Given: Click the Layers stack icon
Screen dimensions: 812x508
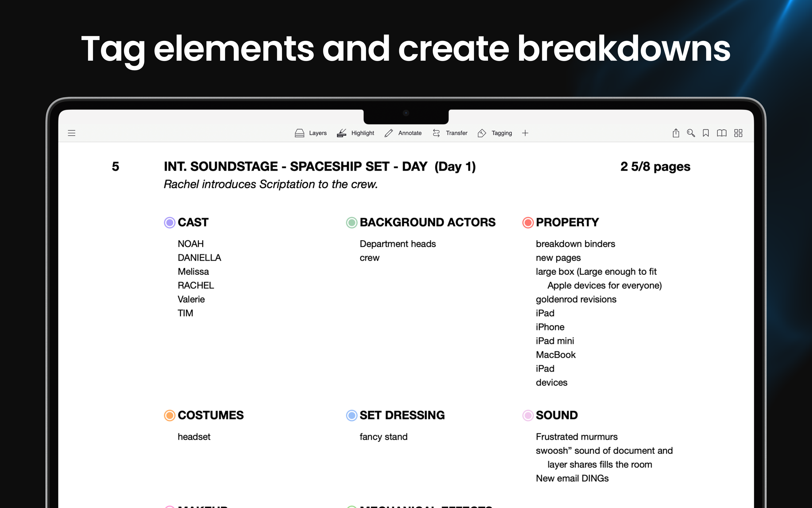Looking at the screenshot, I should coord(299,133).
